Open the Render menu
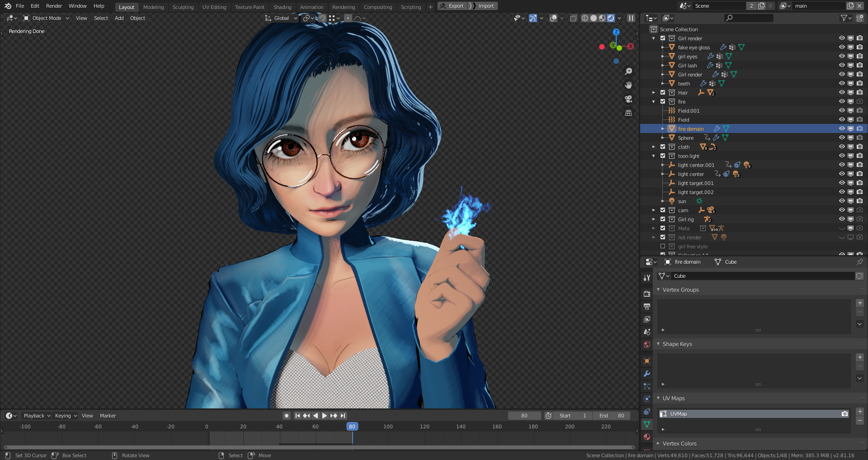Image resolution: width=868 pixels, height=460 pixels. [x=54, y=6]
